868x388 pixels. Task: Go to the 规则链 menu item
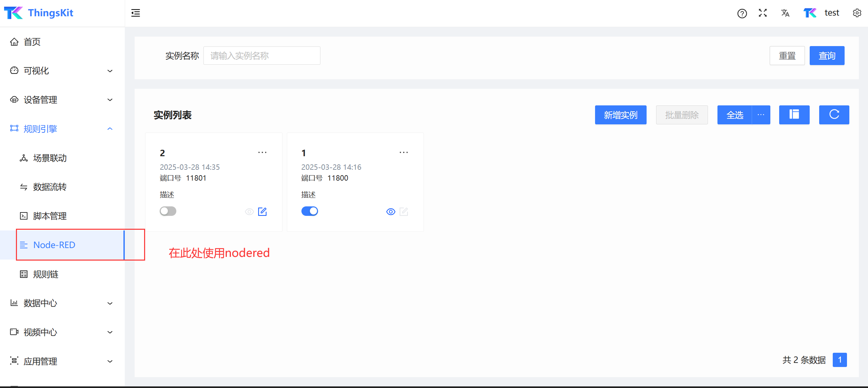pos(46,274)
